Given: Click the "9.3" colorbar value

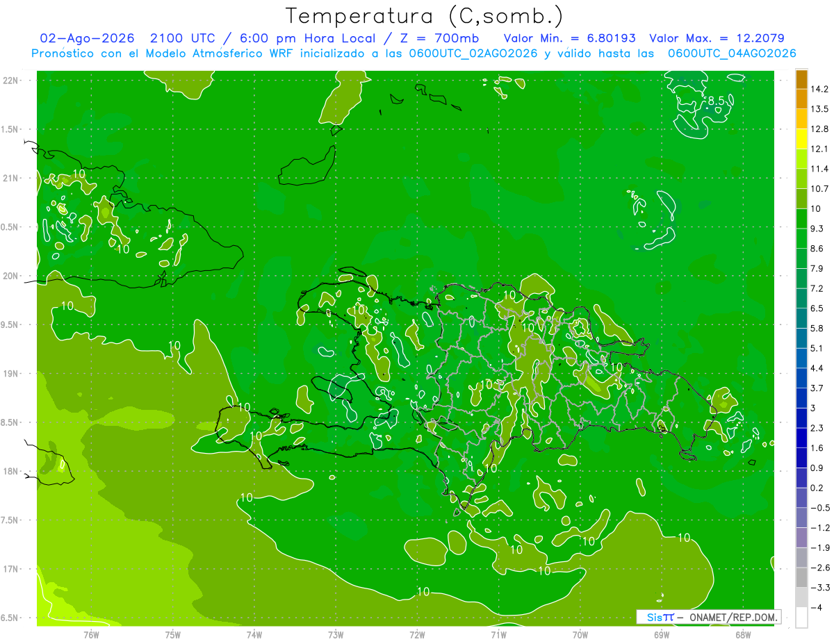Looking at the screenshot, I should (x=817, y=229).
